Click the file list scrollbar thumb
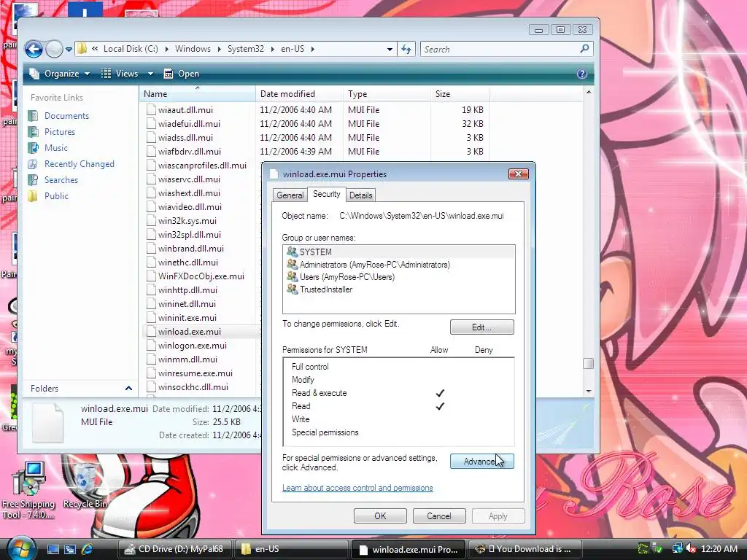 pos(589,363)
